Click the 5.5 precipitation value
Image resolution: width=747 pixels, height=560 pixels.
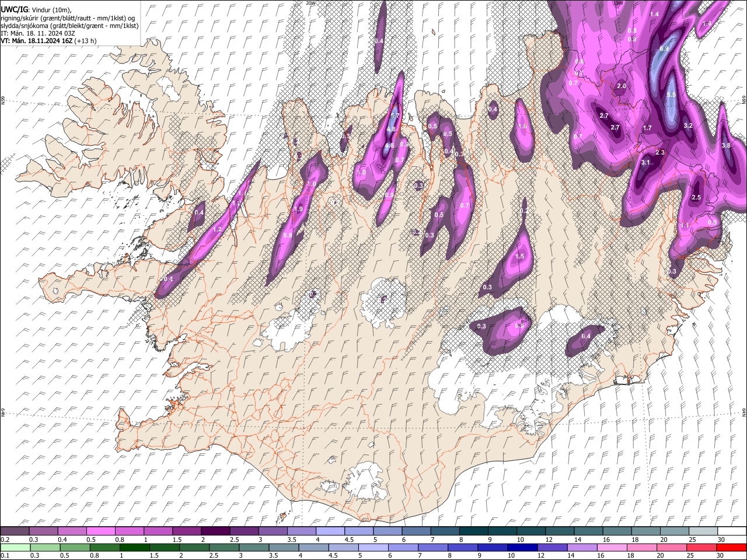point(671,95)
